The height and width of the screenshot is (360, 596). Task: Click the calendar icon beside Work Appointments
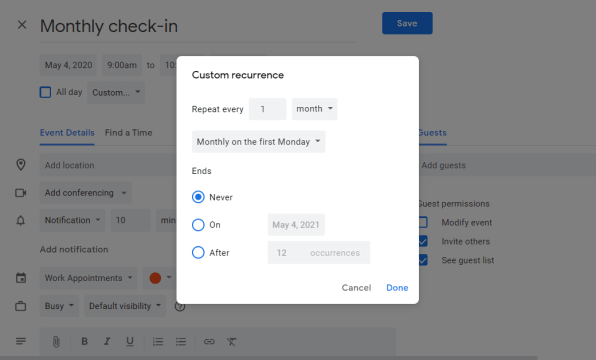(x=21, y=278)
